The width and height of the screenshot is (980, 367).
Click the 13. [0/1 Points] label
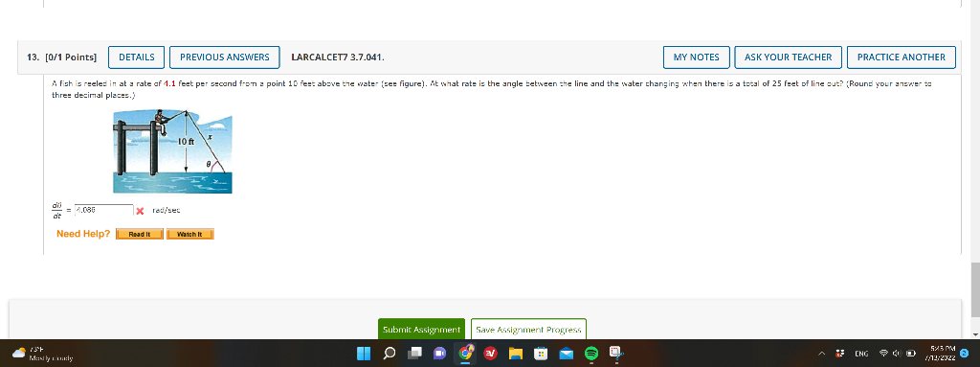point(61,57)
